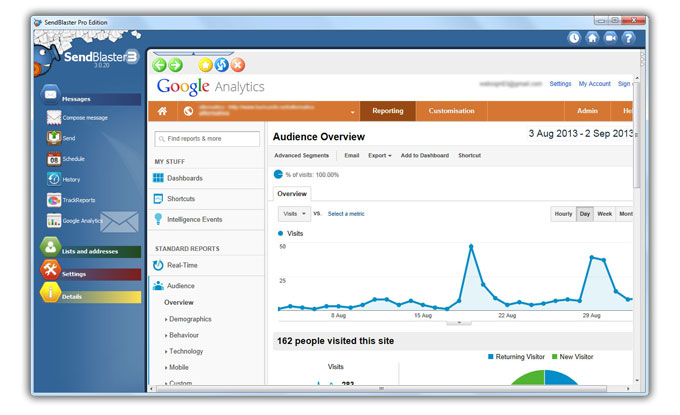Screen dimensions: 680x415
Task: Click the New Visitor legend green swatch
Action: point(554,356)
